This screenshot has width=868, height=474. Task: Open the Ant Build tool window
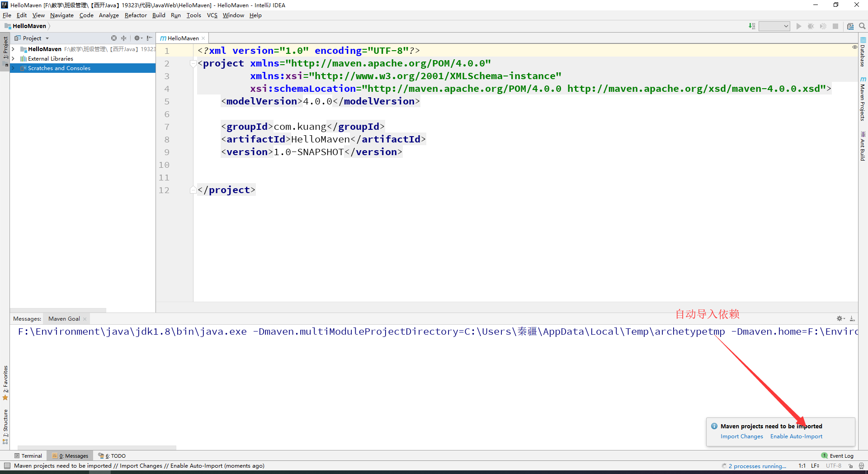(864, 146)
